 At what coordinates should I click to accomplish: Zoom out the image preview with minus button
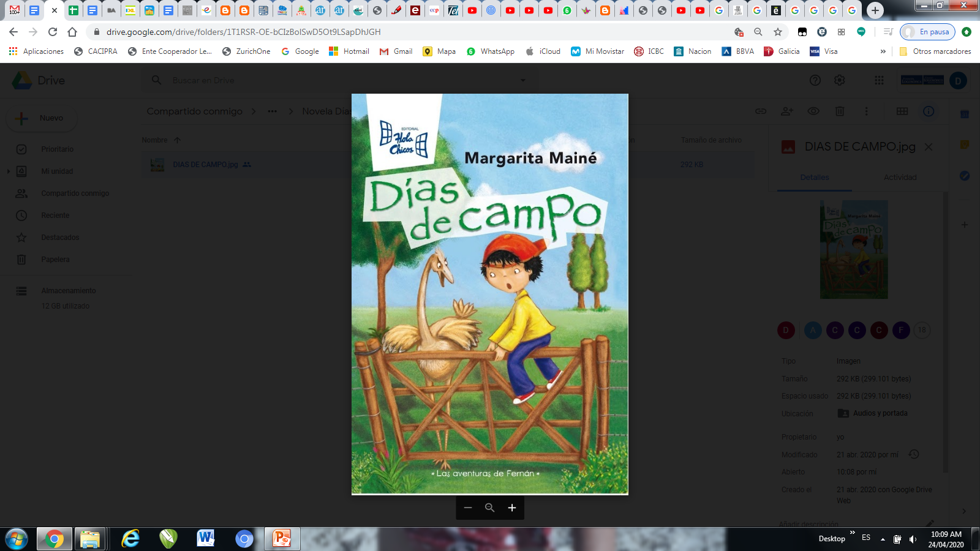click(468, 508)
